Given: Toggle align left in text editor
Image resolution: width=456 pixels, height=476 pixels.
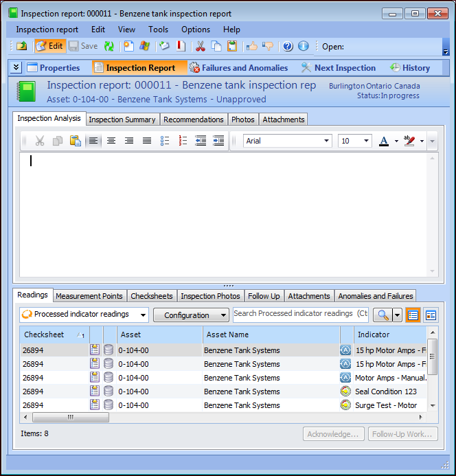Looking at the screenshot, I should (x=93, y=141).
